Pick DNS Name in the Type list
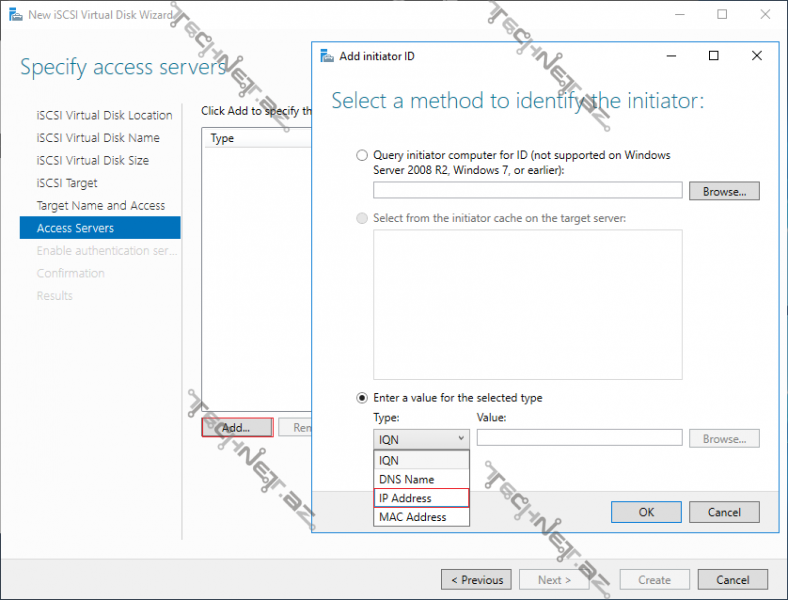The width and height of the screenshot is (788, 600). click(420, 479)
